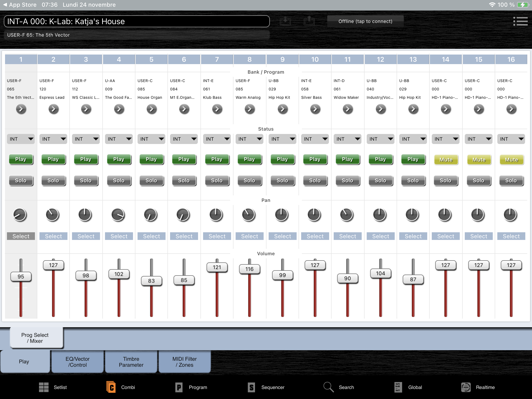Switch to Combi mode icon
The width and height of the screenshot is (532, 399).
click(111, 387)
